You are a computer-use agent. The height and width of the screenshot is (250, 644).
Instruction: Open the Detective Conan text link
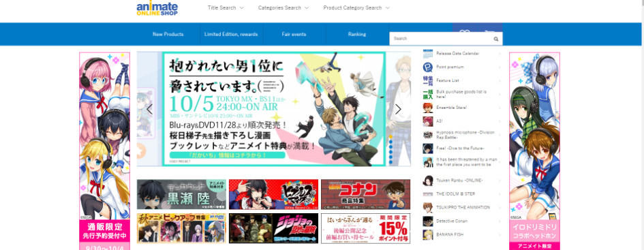tap(452, 221)
